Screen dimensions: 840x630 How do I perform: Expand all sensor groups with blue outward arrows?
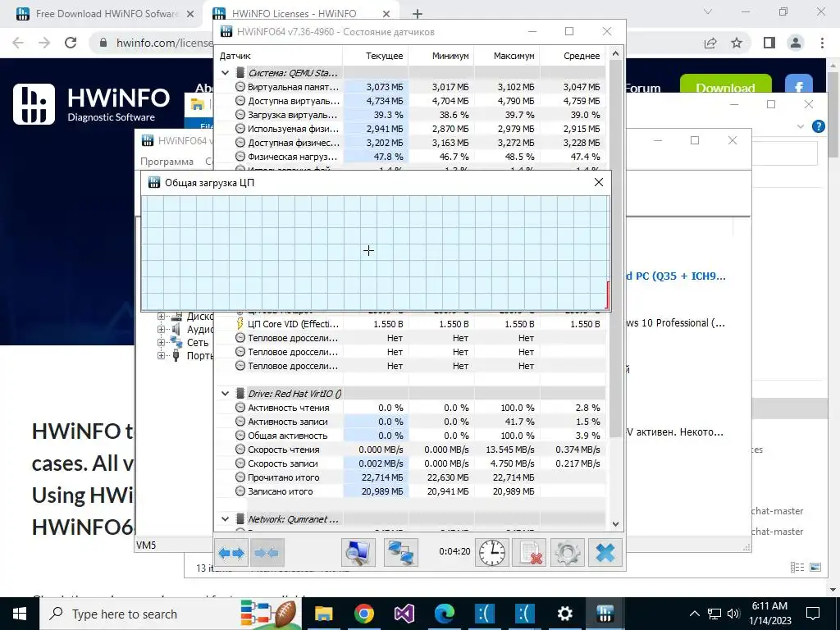coord(231,552)
